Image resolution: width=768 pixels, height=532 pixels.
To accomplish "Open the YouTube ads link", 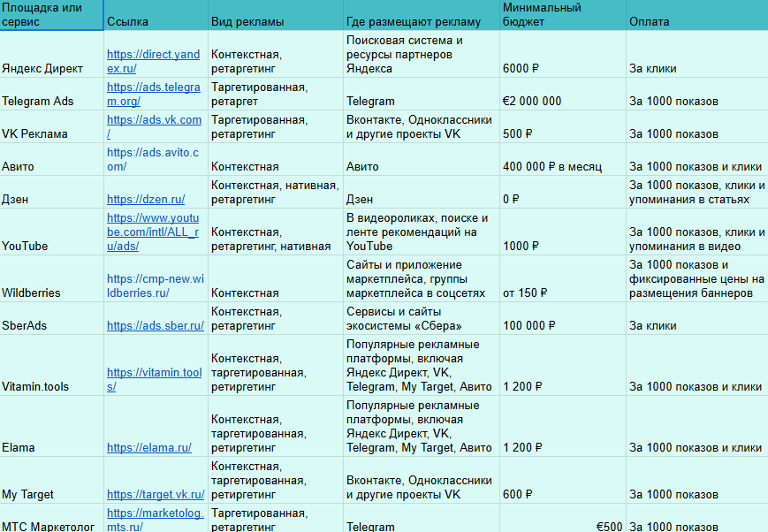I will coord(153,232).
